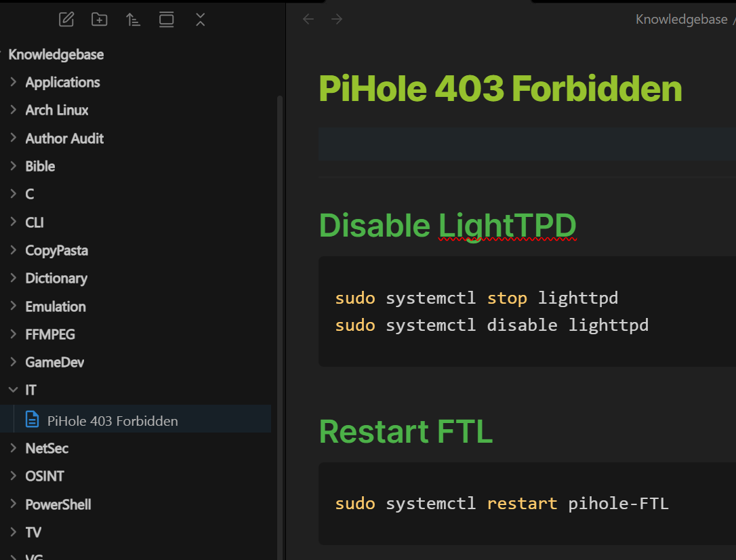The width and height of the screenshot is (736, 560).
Task: Click the Bible folder name
Action: 40,166
